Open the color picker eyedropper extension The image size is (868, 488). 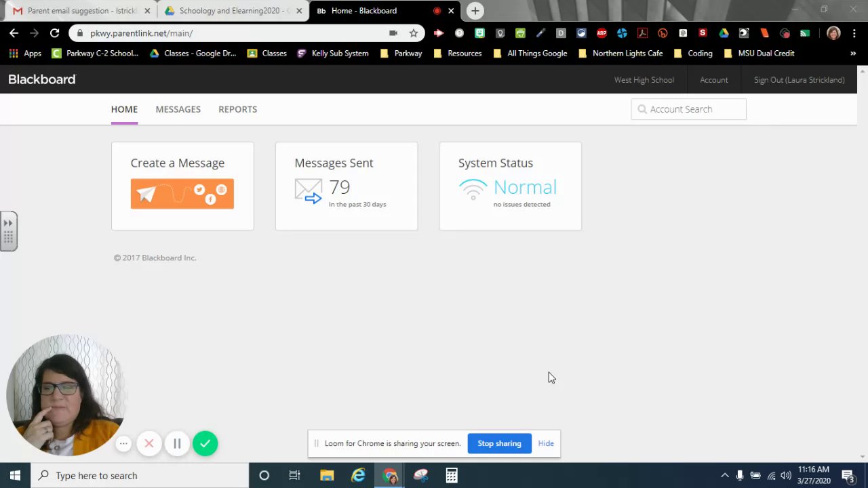pos(540,33)
